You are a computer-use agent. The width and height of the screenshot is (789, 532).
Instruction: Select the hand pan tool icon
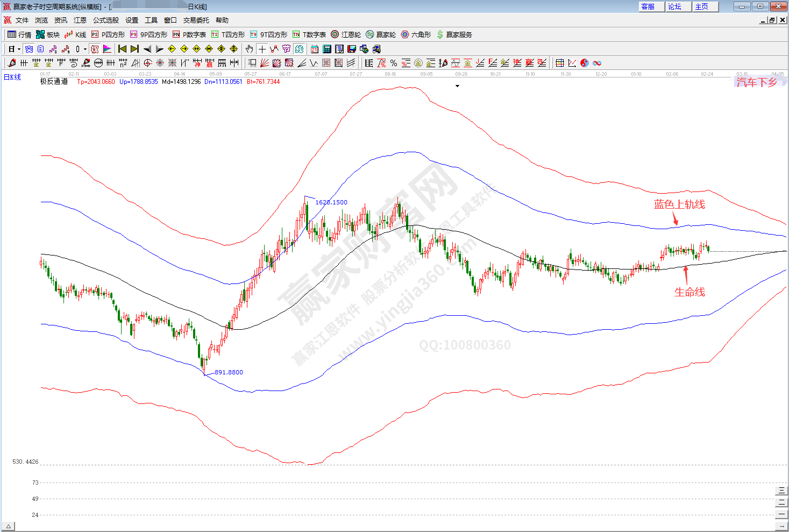click(249, 49)
